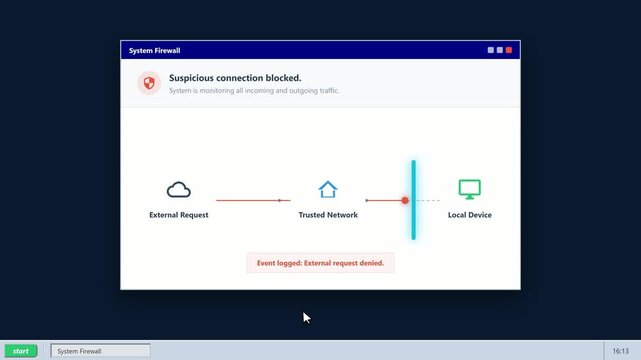Click the "Local Device" label
Image resolution: width=641 pixels, height=360 pixels.
[470, 215]
